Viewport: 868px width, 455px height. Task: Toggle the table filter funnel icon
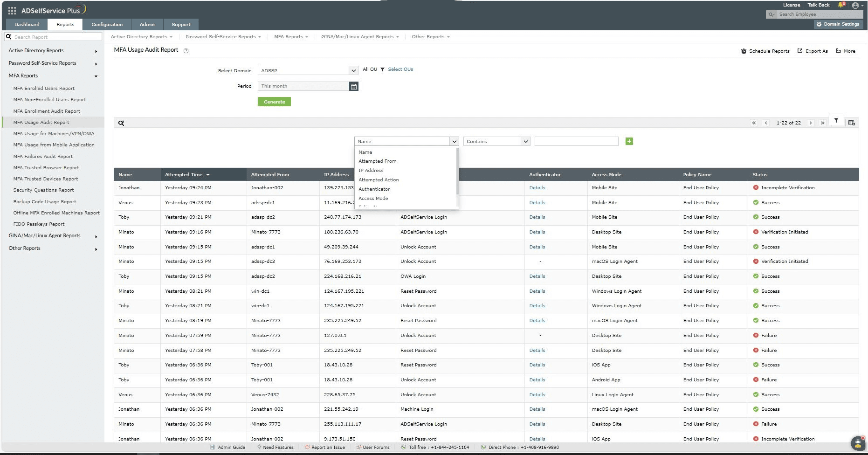coord(836,121)
